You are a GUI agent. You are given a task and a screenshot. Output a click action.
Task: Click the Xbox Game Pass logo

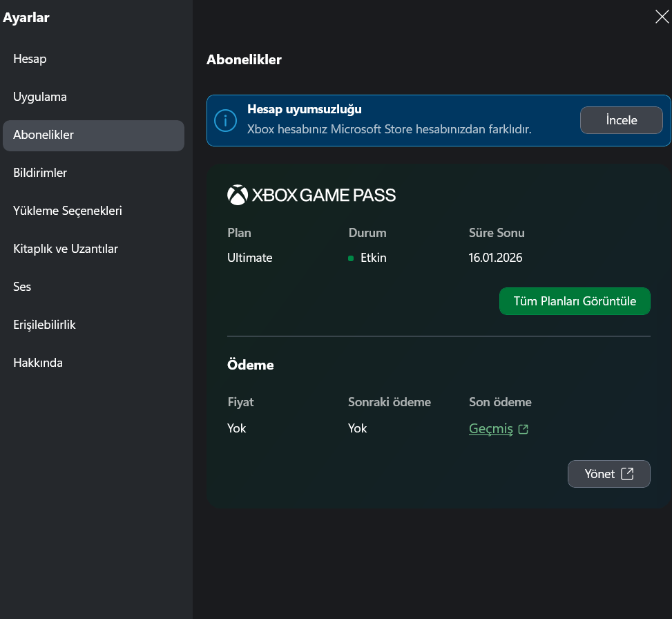click(311, 195)
